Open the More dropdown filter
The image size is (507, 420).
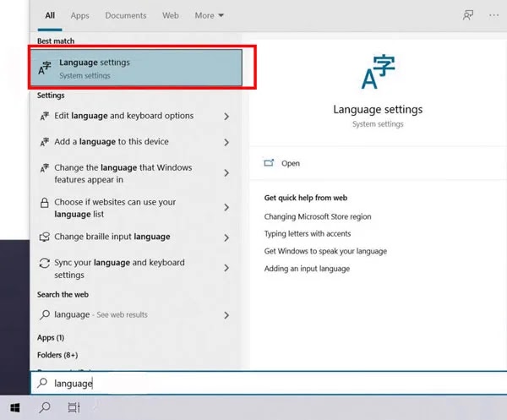pos(209,15)
